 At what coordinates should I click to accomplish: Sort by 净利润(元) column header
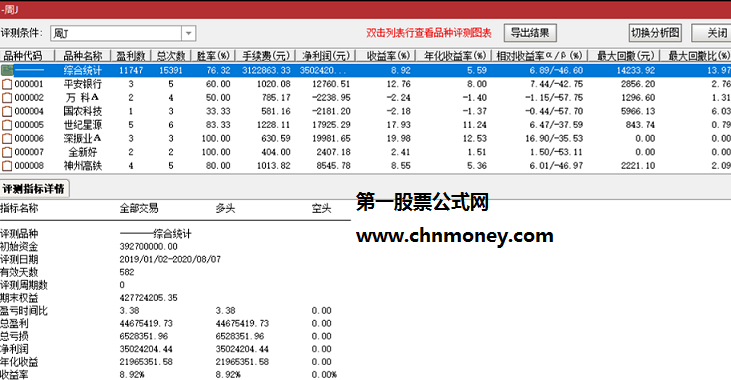point(325,56)
